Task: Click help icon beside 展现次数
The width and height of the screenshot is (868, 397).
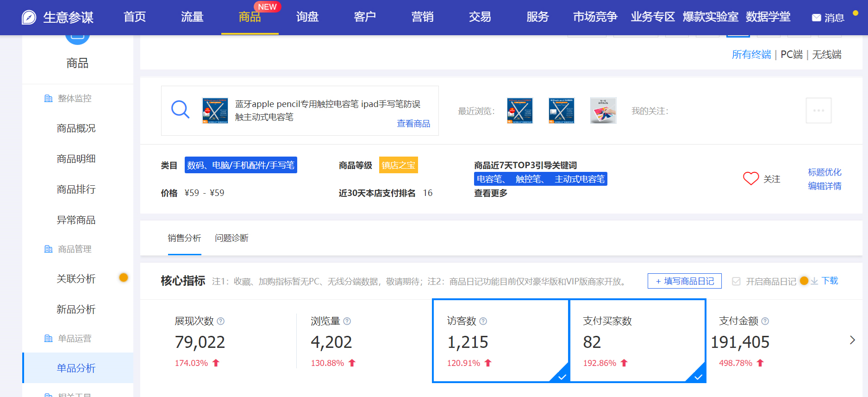Action: [221, 321]
